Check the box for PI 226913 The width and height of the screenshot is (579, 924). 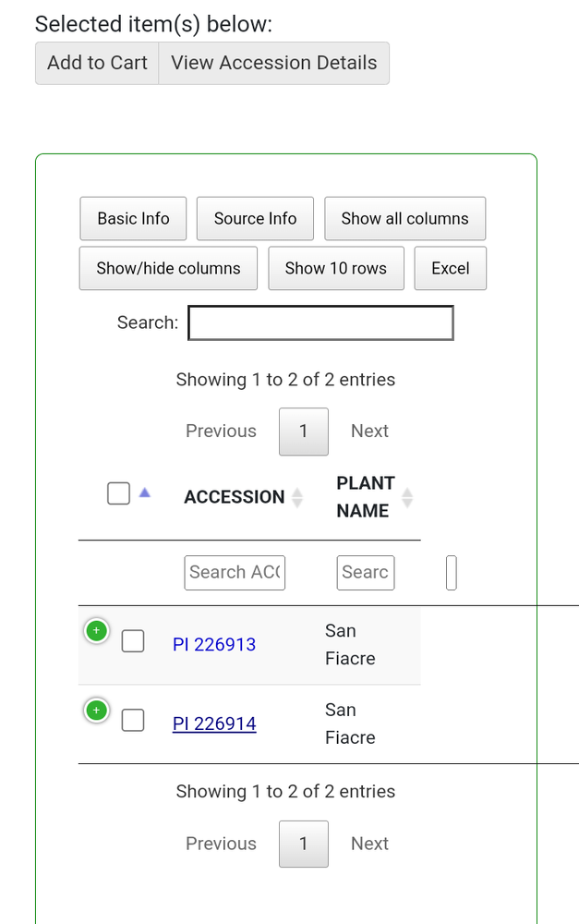(133, 641)
